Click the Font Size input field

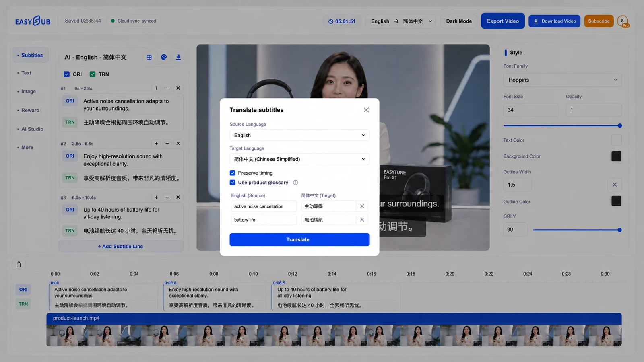(x=531, y=110)
